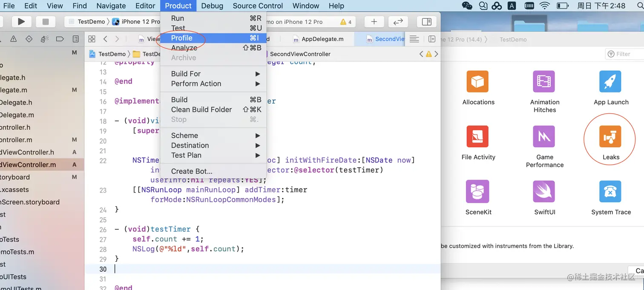644x290 pixels.
Task: Choose the System Trace instrument template
Action: 611,198
